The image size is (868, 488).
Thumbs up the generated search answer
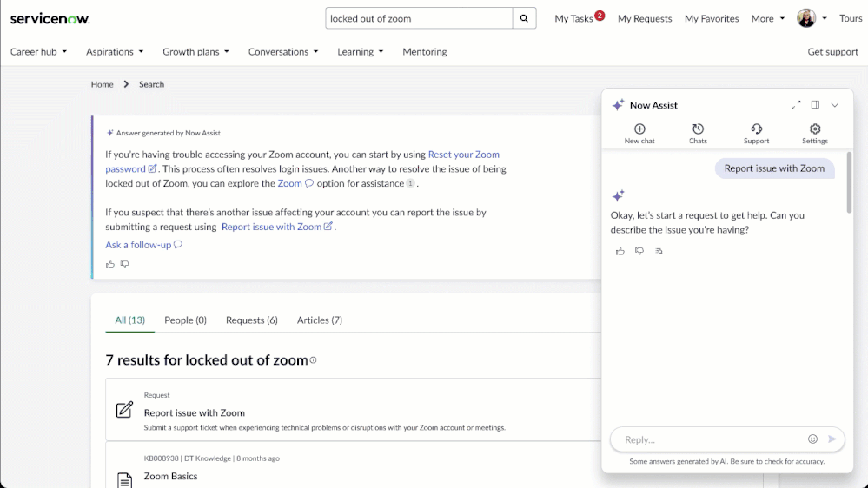[110, 265]
